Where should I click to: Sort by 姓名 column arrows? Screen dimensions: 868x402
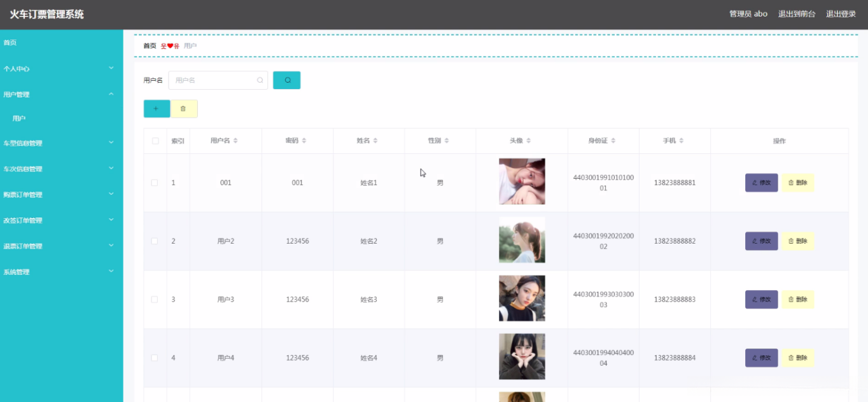(375, 141)
